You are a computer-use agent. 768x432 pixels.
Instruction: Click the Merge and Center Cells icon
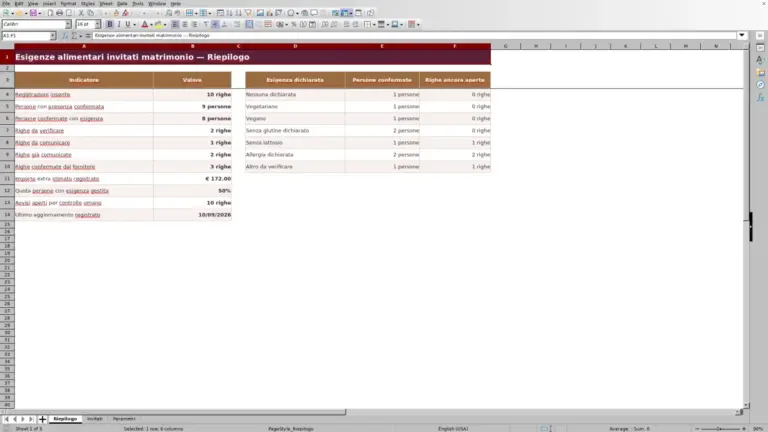click(x=249, y=24)
